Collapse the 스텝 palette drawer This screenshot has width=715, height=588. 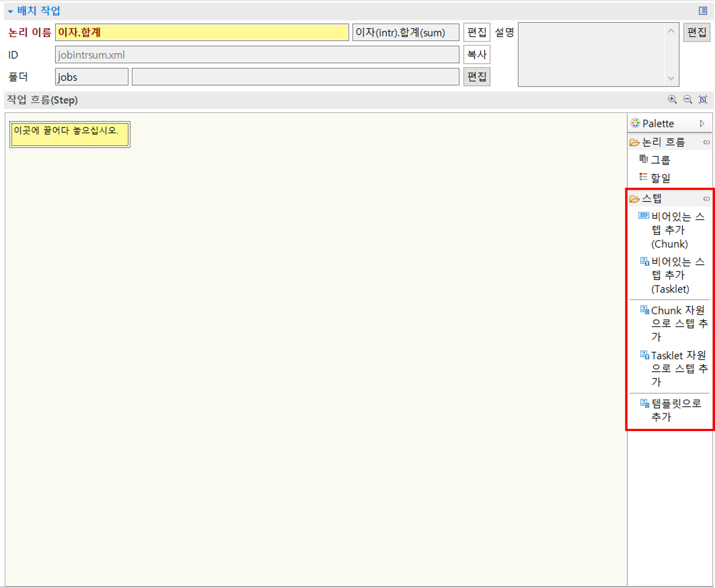[x=652, y=199]
